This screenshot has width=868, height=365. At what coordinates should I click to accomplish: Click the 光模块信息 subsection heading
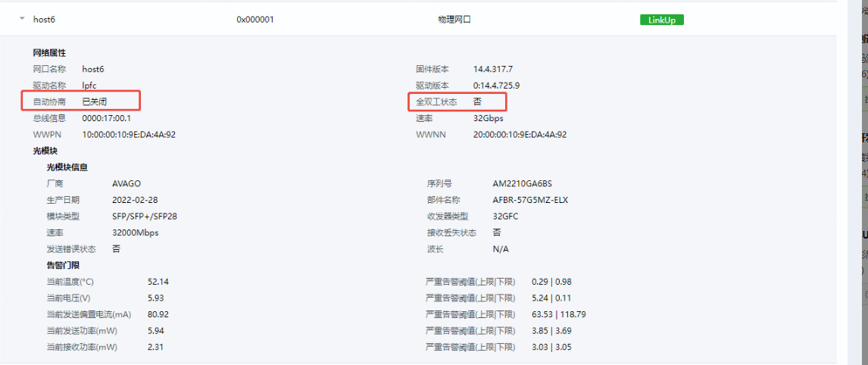click(67, 167)
